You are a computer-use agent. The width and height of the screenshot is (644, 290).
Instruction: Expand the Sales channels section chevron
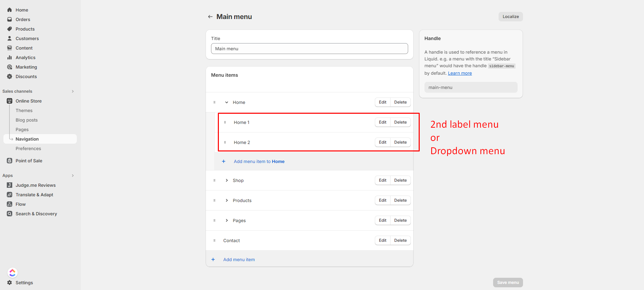73,91
